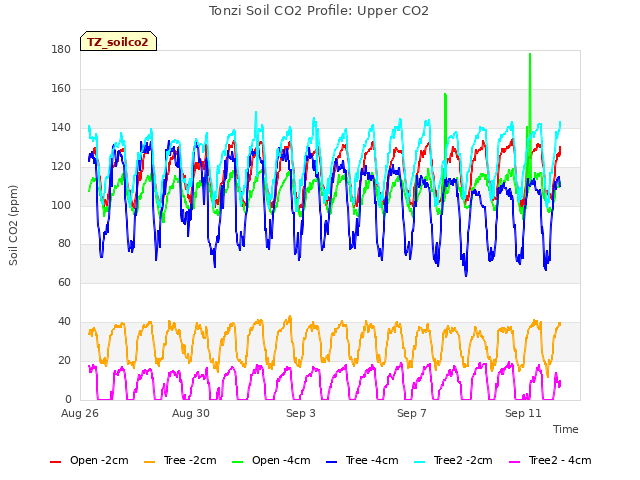Toggle the Tree -2cm legend entry
640x480 pixels.
point(180,460)
